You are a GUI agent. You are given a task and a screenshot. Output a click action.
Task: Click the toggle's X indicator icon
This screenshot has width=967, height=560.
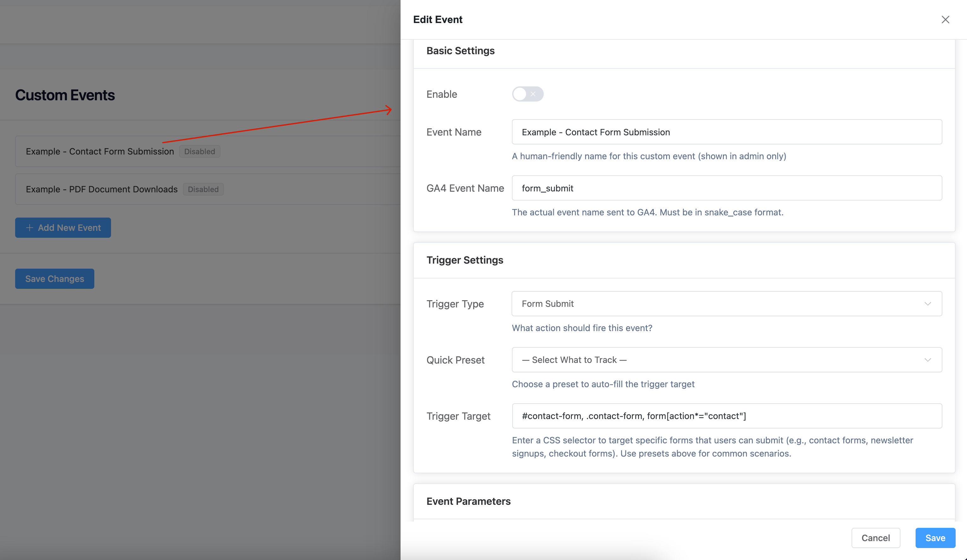[x=533, y=94]
